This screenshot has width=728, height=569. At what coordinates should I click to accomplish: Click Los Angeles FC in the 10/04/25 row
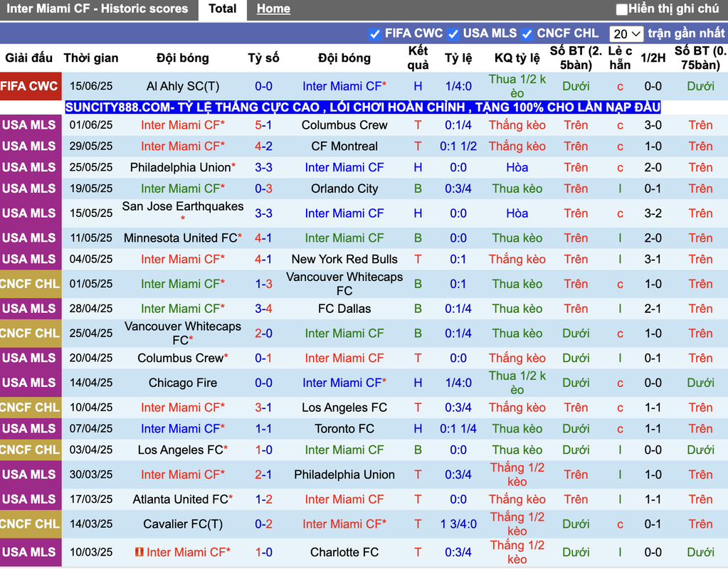(344, 408)
